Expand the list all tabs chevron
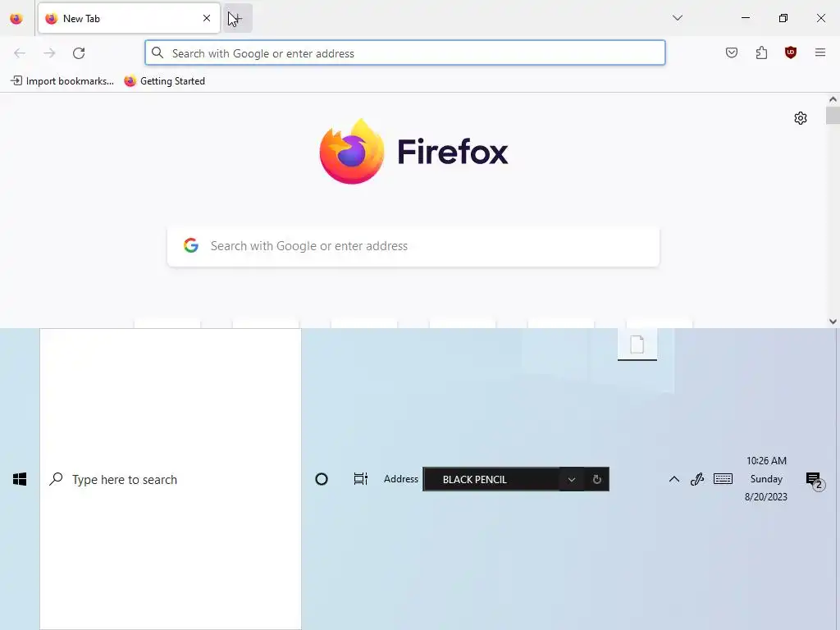This screenshot has width=840, height=630. pyautogui.click(x=677, y=18)
